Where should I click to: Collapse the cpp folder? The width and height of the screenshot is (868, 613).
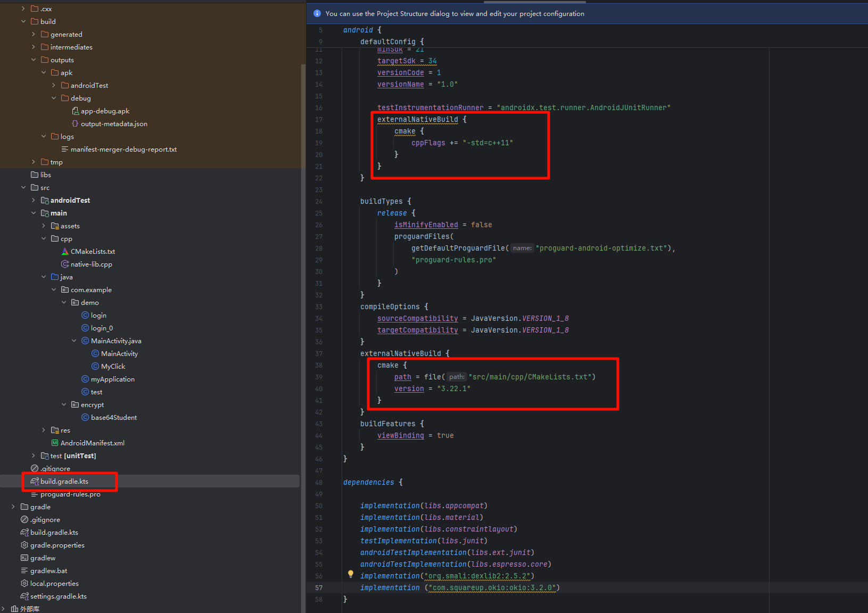[44, 239]
